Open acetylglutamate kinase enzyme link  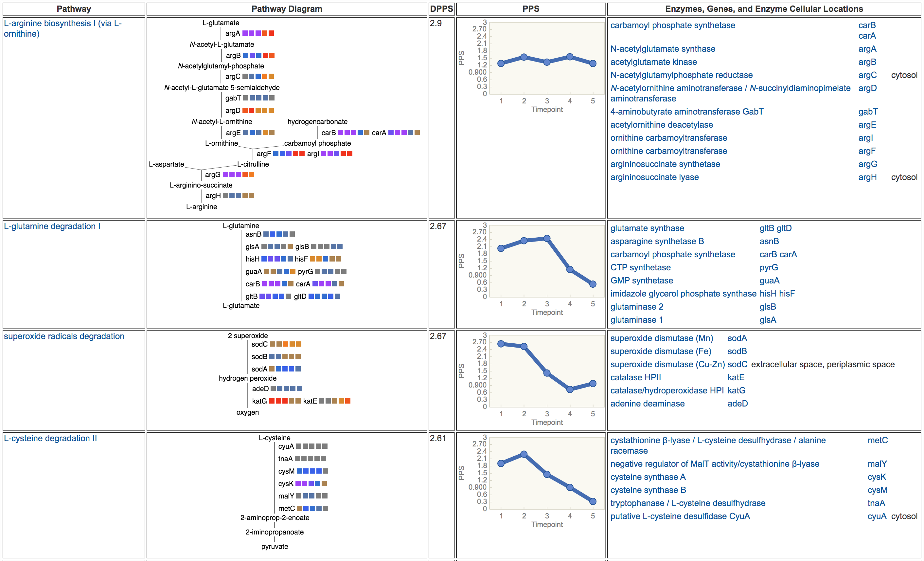(x=653, y=62)
